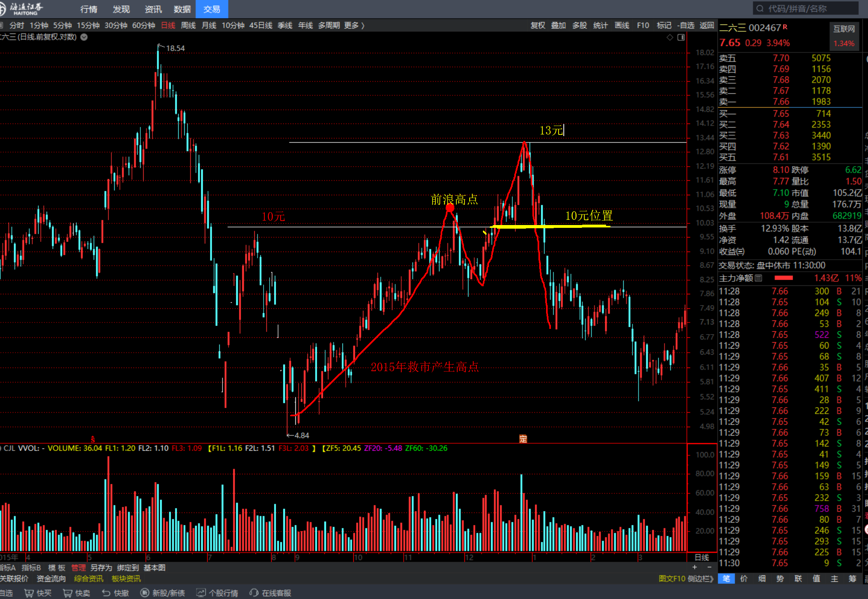Toggle 叠加 overlay on the chart
Viewport: 868px width, 599px height.
point(558,25)
